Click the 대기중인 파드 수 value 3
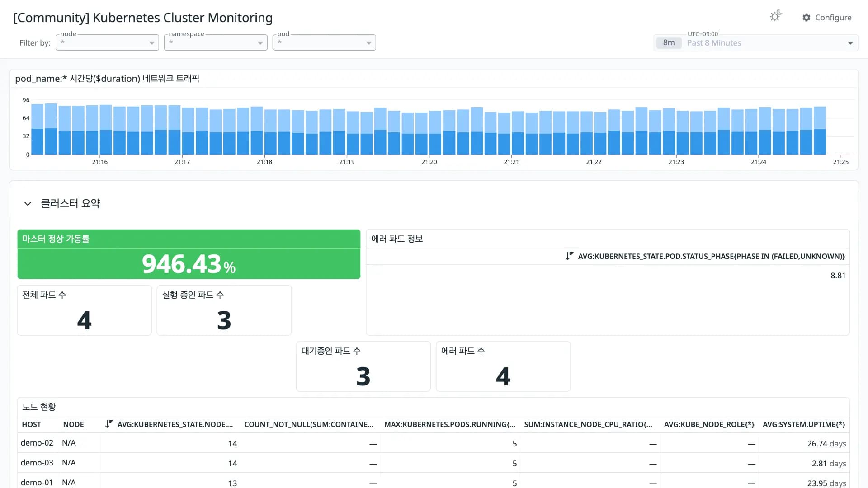This screenshot has height=488, width=868. [x=363, y=376]
